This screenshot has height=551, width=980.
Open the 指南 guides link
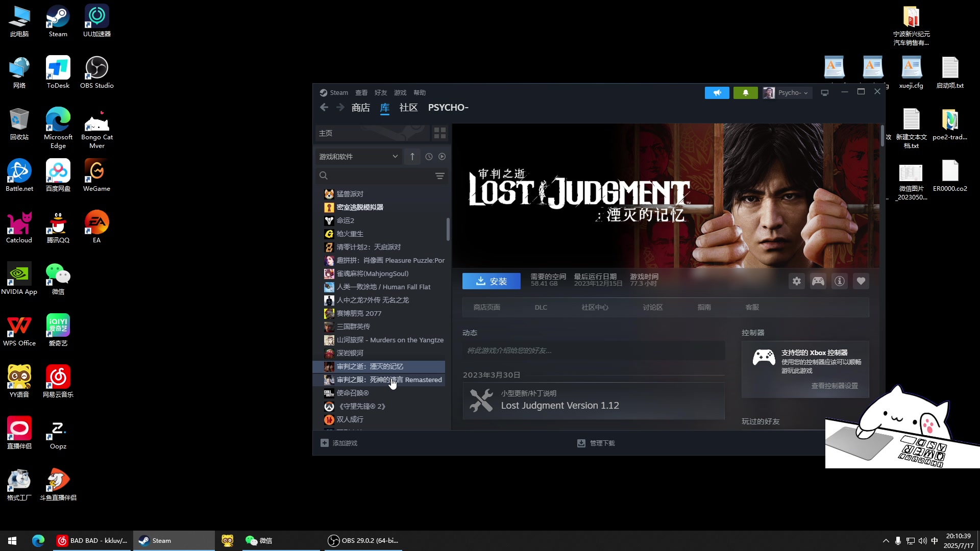704,307
